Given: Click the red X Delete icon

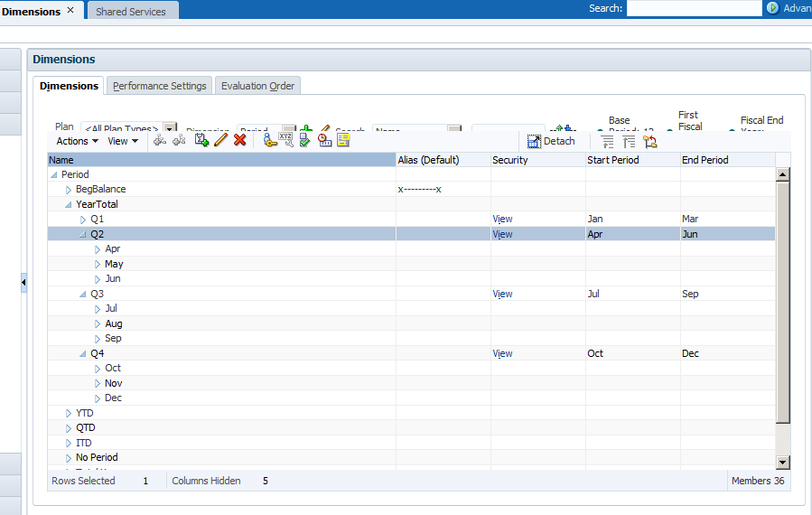Looking at the screenshot, I should pyautogui.click(x=239, y=140).
